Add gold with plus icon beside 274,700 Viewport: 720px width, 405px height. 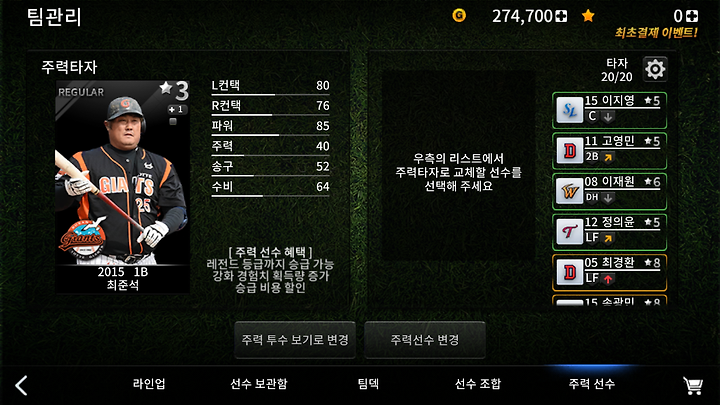(x=561, y=17)
